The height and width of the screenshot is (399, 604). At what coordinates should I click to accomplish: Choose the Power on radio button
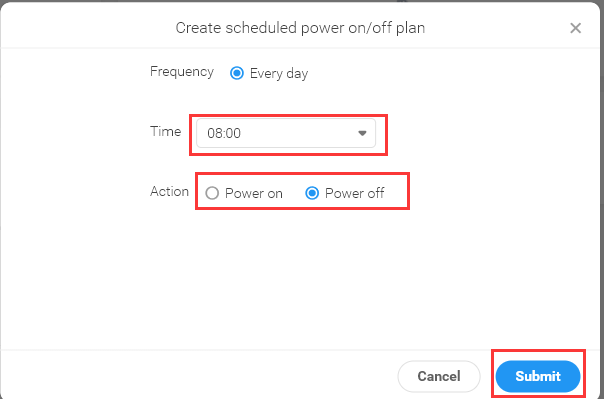[212, 193]
